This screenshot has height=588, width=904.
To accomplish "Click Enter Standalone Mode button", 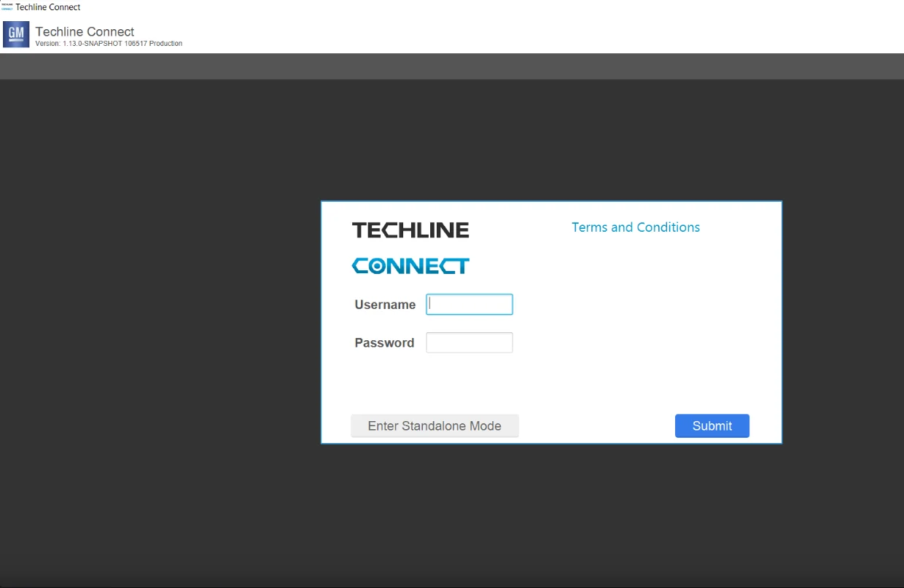I will point(435,426).
